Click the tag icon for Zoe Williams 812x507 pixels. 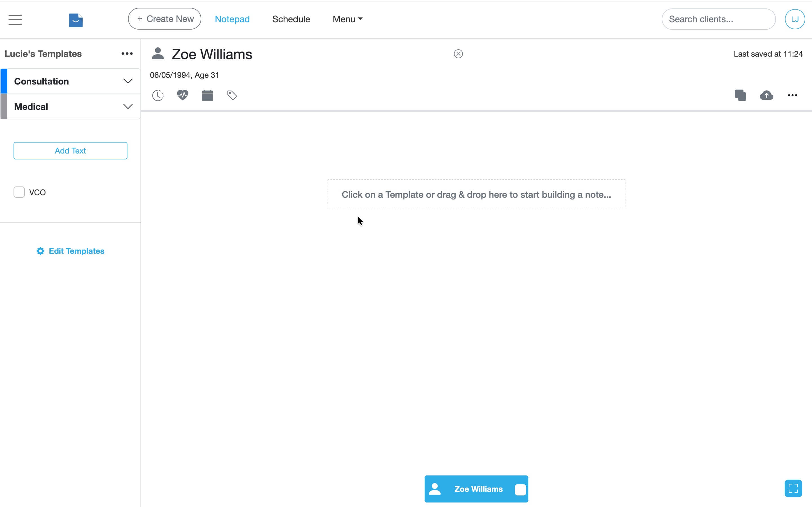pyautogui.click(x=232, y=95)
